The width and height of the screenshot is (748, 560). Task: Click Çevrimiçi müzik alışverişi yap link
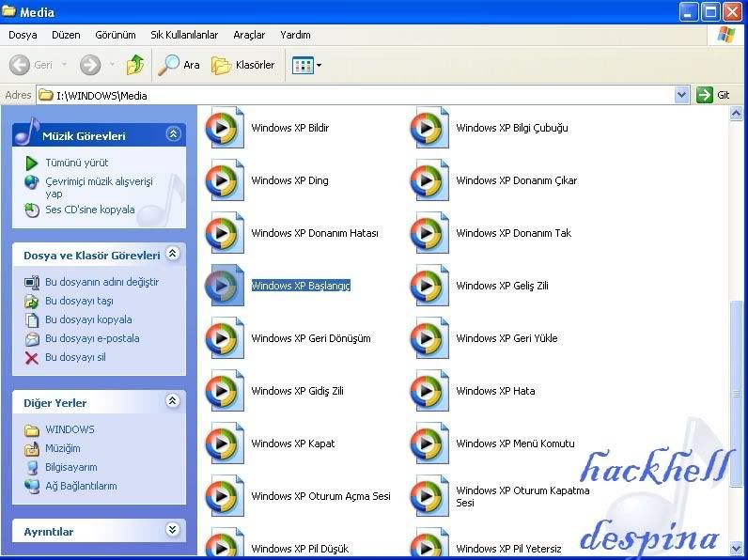(x=99, y=188)
